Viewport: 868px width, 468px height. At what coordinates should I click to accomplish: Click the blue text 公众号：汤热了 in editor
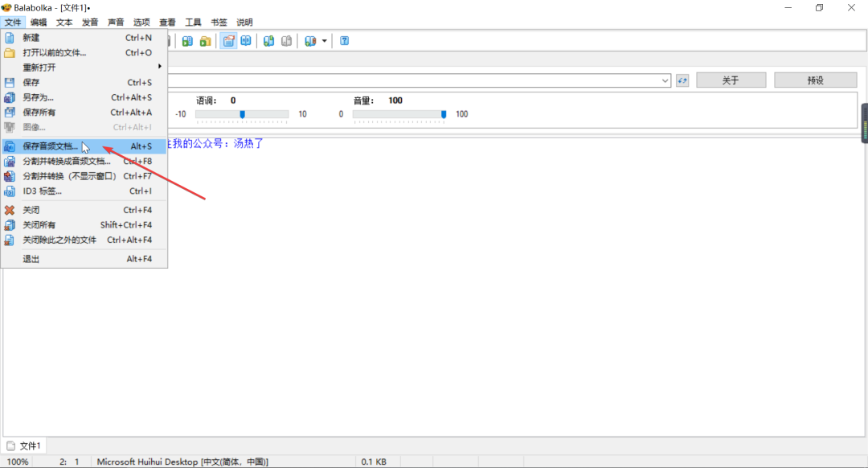click(x=228, y=143)
